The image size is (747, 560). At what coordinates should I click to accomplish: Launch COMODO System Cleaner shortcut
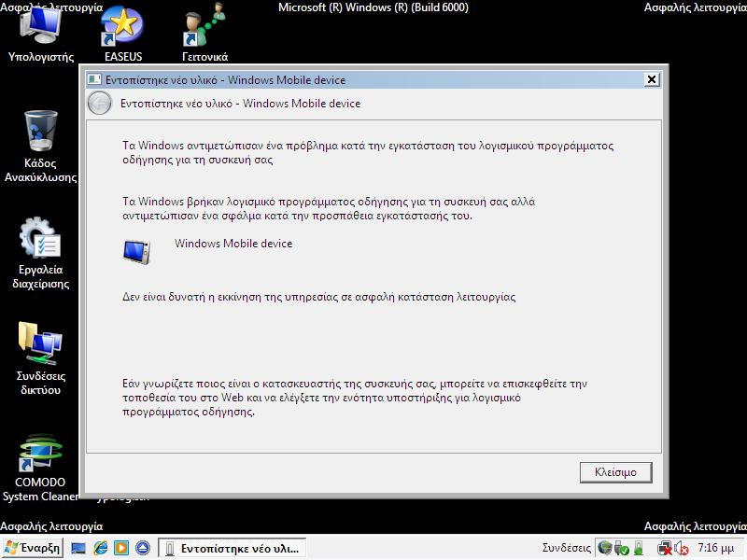point(40,468)
